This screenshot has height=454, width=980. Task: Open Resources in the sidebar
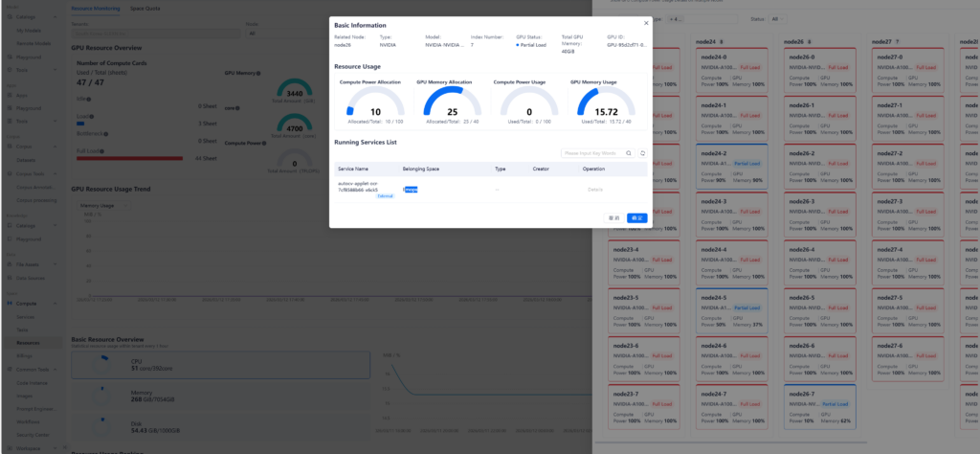coord(28,341)
